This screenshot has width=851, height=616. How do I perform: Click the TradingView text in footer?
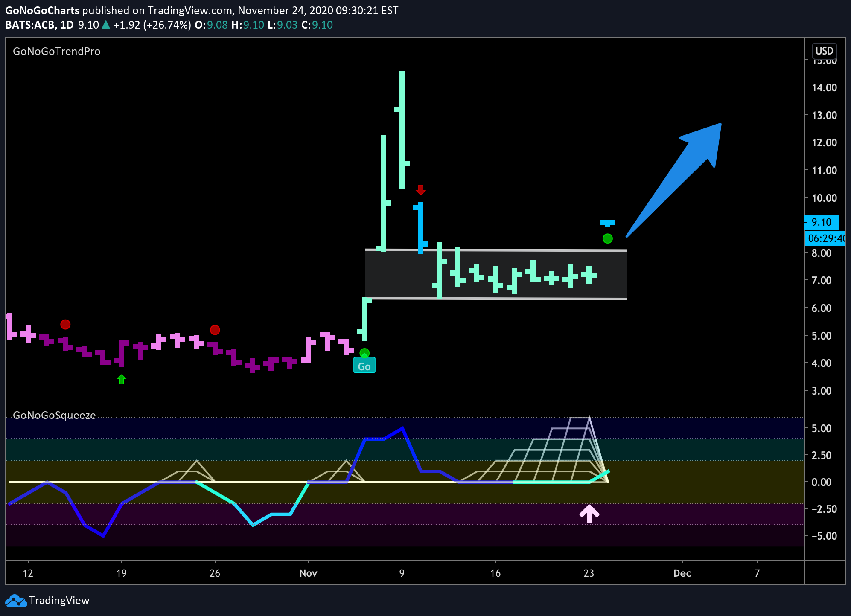[59, 601]
